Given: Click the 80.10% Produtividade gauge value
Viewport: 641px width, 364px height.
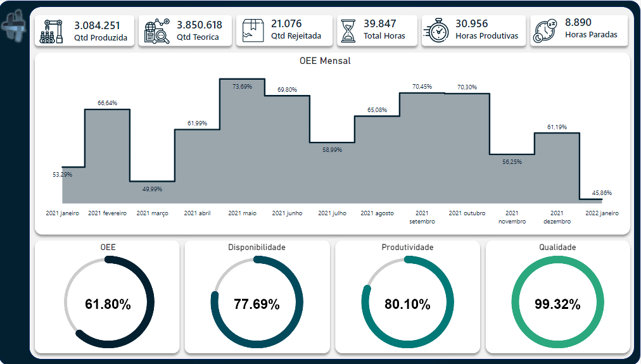Looking at the screenshot, I should [x=407, y=304].
